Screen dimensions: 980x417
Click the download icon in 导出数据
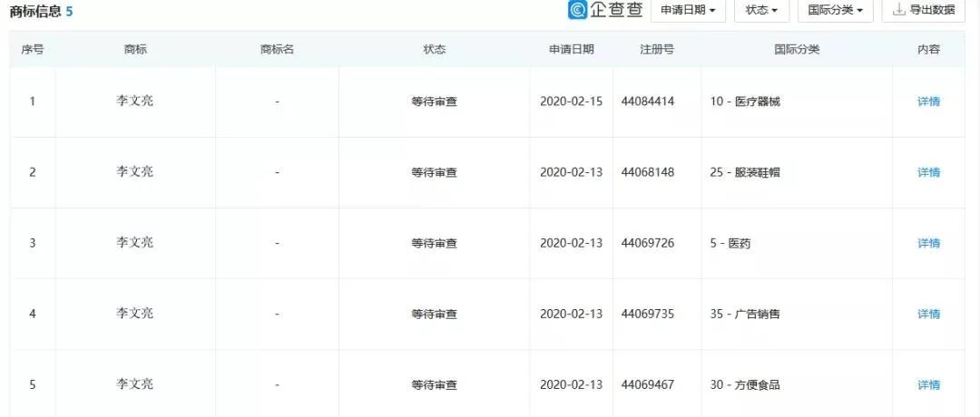coord(898,10)
